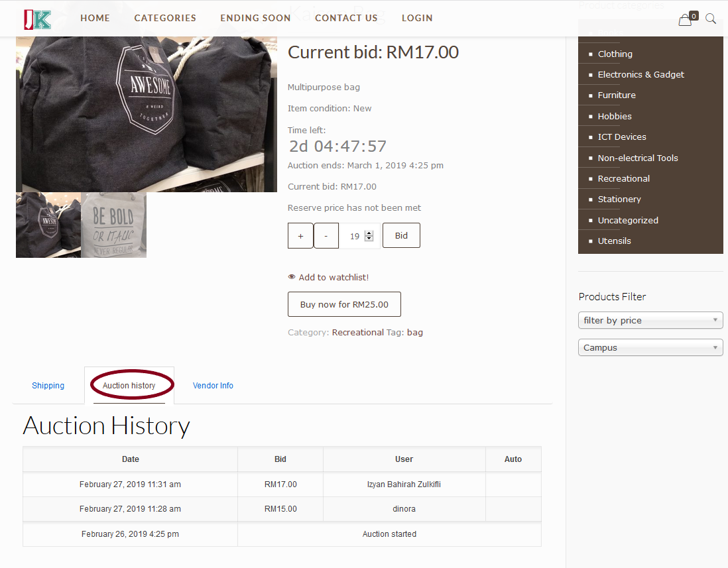Viewport: 728px width, 568px height.
Task: Open Stationery product category
Action: click(x=619, y=199)
